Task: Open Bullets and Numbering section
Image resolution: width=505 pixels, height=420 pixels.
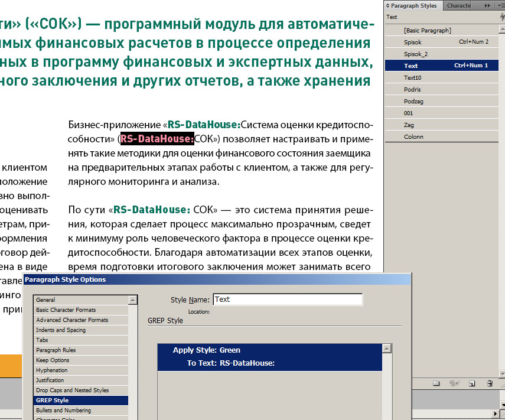Action: 81,411
